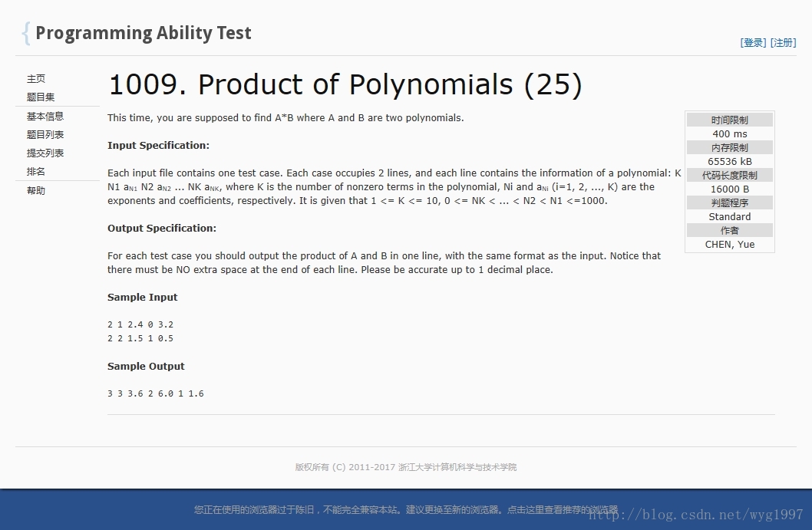The image size is (812, 530).
Task: Click the problem title 1009 heading
Action: coord(345,84)
